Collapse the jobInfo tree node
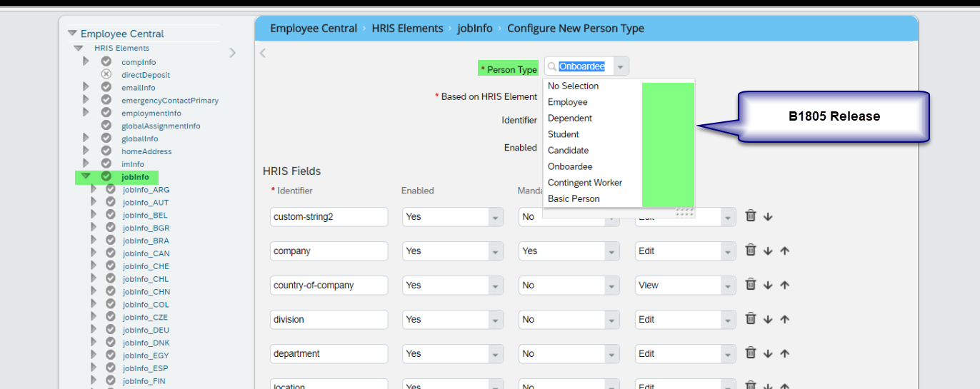Viewport: 980px width, 389px height. (86, 176)
